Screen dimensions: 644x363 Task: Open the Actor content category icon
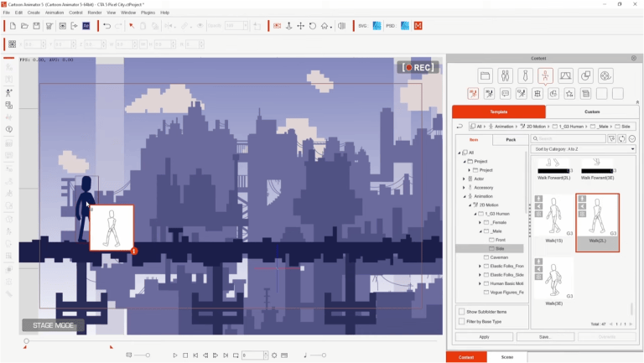(505, 75)
